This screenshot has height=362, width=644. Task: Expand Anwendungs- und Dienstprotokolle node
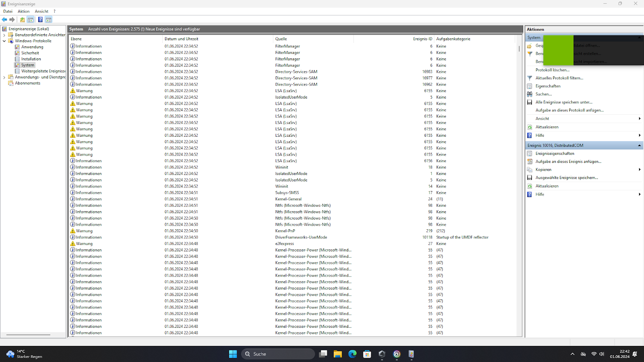[x=4, y=77]
